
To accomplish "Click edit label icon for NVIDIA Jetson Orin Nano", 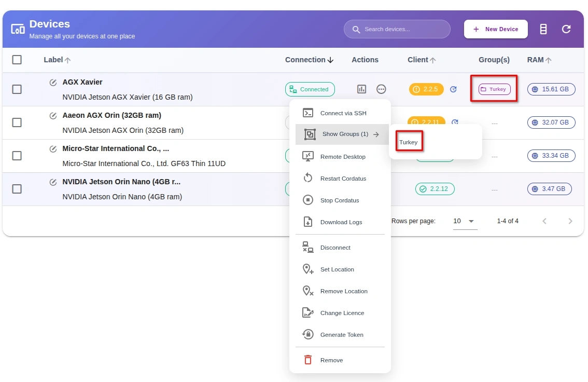I will click(53, 182).
